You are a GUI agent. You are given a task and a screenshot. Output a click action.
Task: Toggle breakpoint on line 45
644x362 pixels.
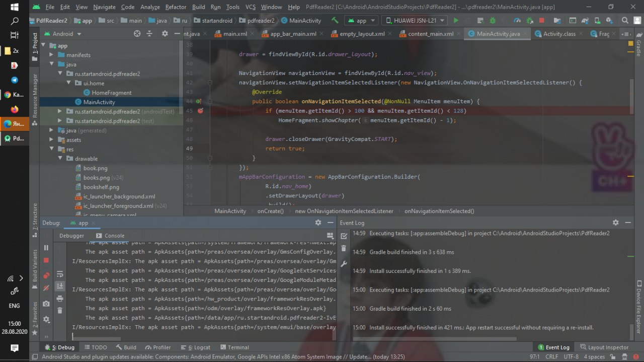(x=200, y=111)
